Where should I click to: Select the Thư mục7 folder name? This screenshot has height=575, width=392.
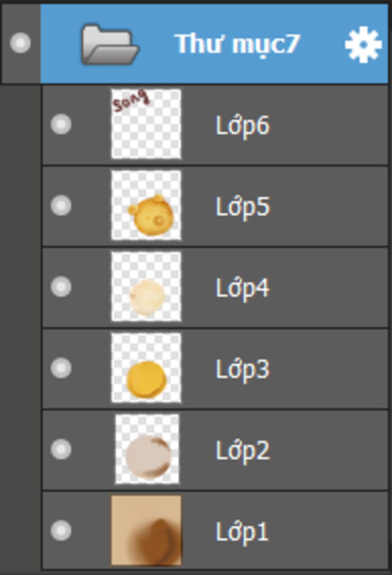coord(238,44)
